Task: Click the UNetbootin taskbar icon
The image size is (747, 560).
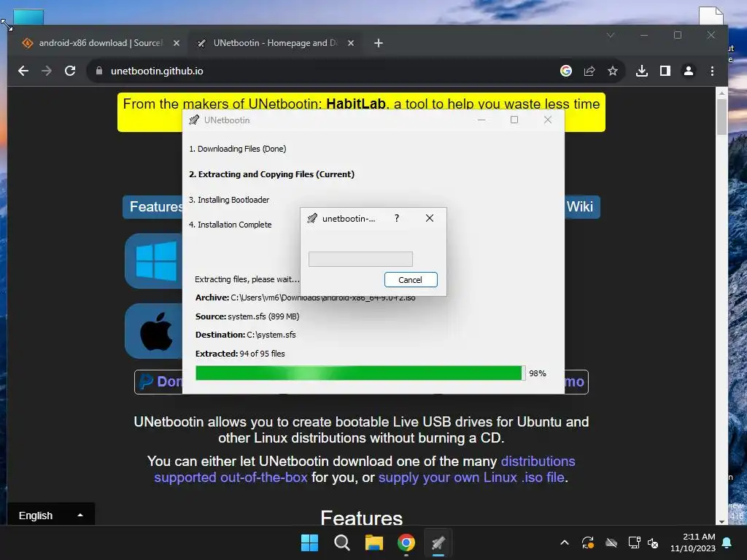Action: tap(438, 542)
